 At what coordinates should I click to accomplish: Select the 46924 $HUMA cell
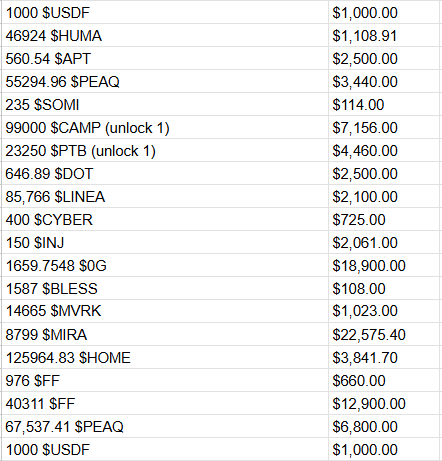click(165, 35)
